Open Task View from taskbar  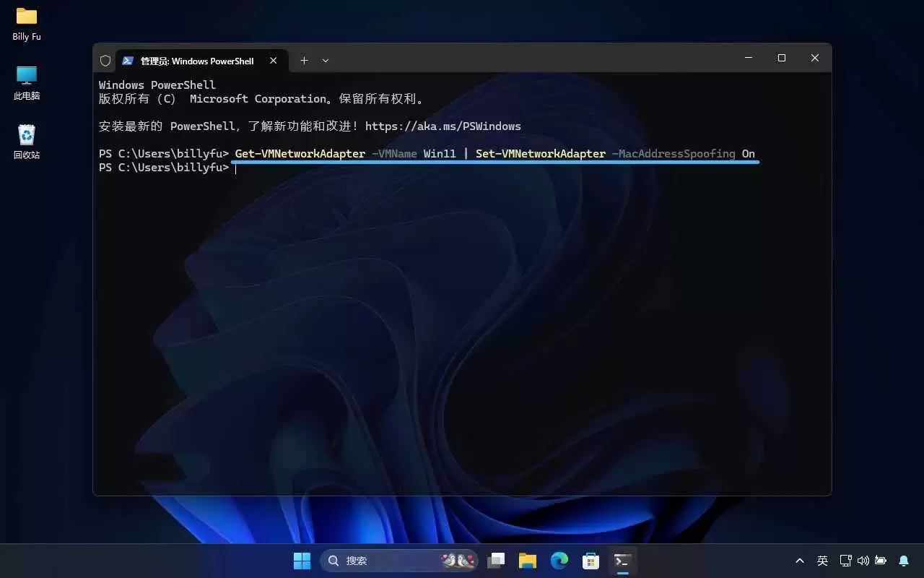tap(496, 561)
